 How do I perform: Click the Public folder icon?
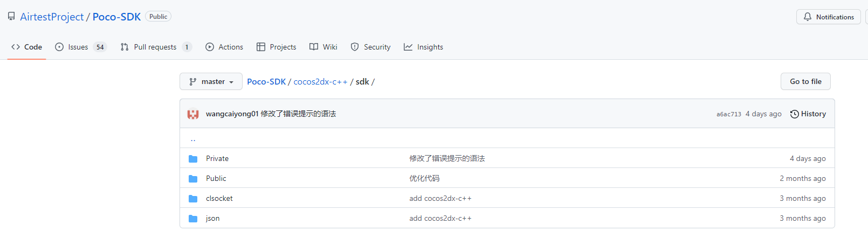(193, 179)
